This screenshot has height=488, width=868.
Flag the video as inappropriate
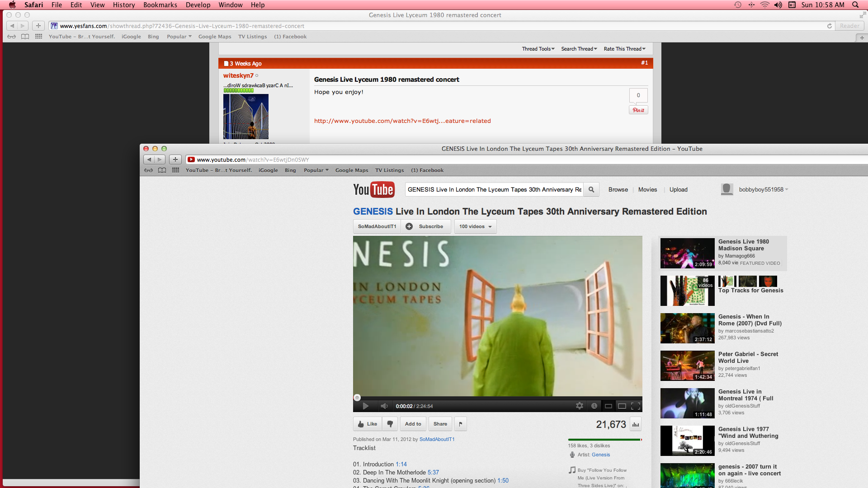click(x=460, y=424)
